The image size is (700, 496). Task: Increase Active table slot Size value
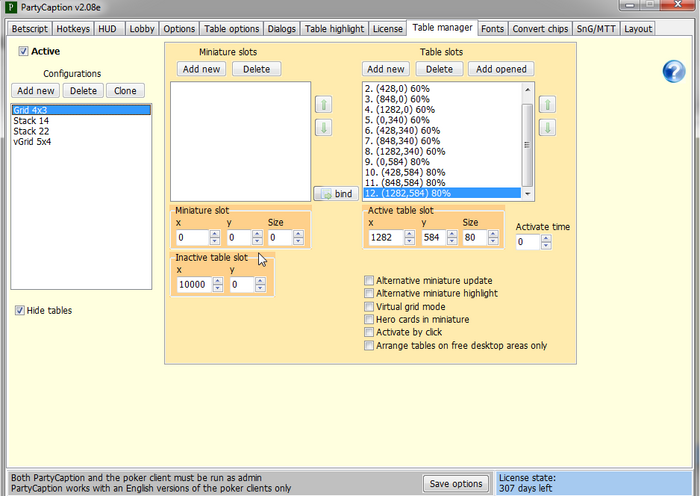pos(493,234)
